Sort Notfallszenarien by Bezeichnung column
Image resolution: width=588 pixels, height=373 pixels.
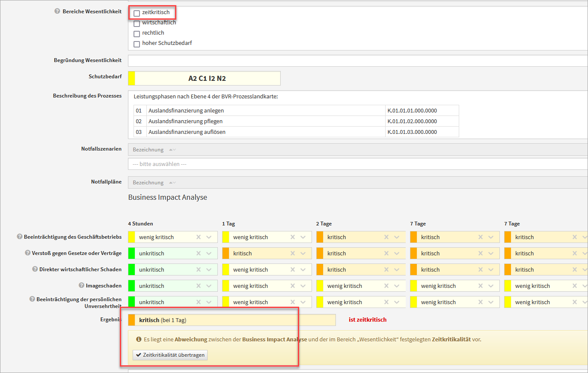148,150
